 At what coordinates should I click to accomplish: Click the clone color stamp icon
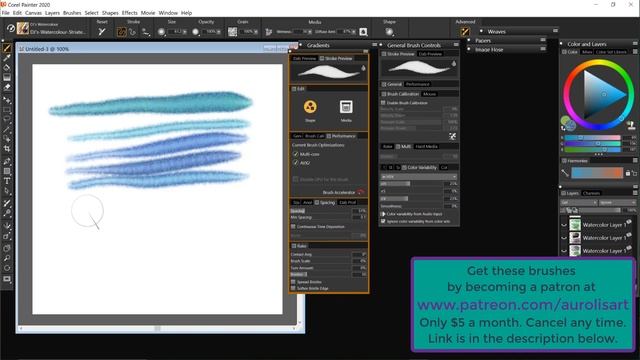click(x=631, y=125)
